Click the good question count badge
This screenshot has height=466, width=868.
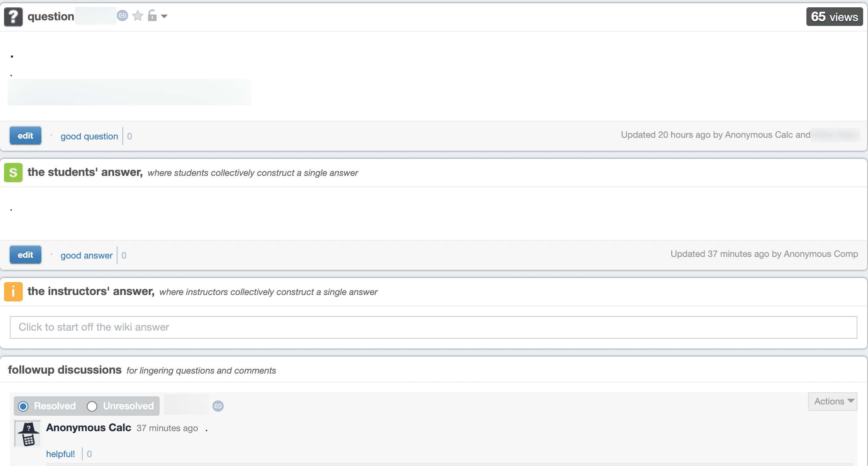tap(129, 137)
